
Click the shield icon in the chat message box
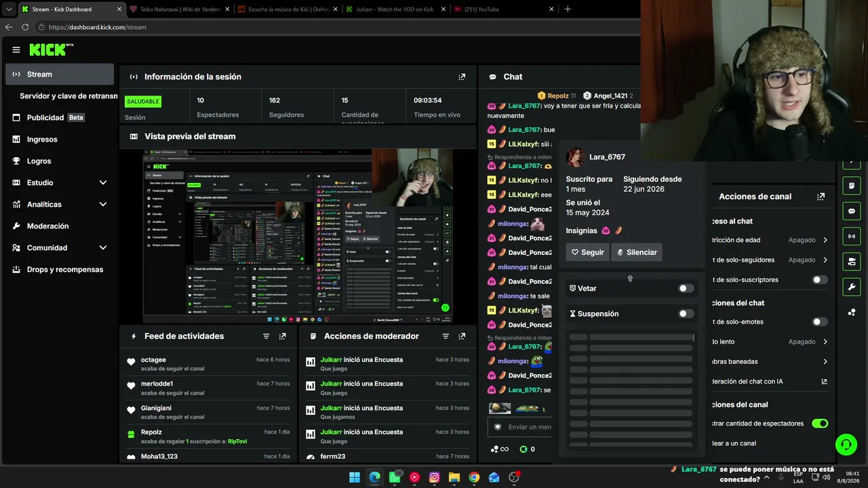(x=498, y=427)
